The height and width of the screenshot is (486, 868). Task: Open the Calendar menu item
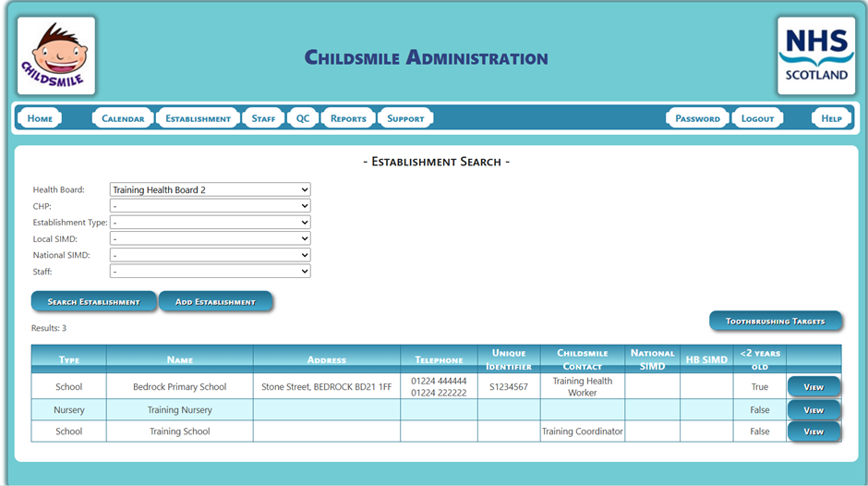[123, 118]
